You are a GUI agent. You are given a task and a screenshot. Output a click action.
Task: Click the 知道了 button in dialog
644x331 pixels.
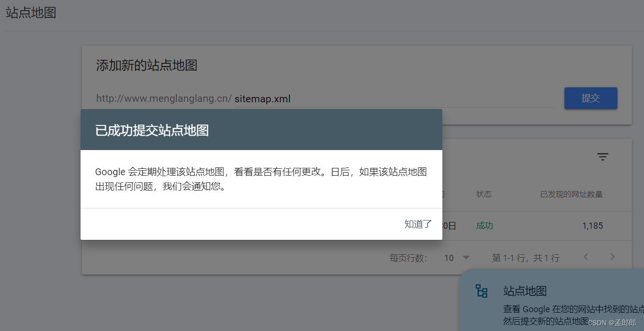pyautogui.click(x=418, y=224)
